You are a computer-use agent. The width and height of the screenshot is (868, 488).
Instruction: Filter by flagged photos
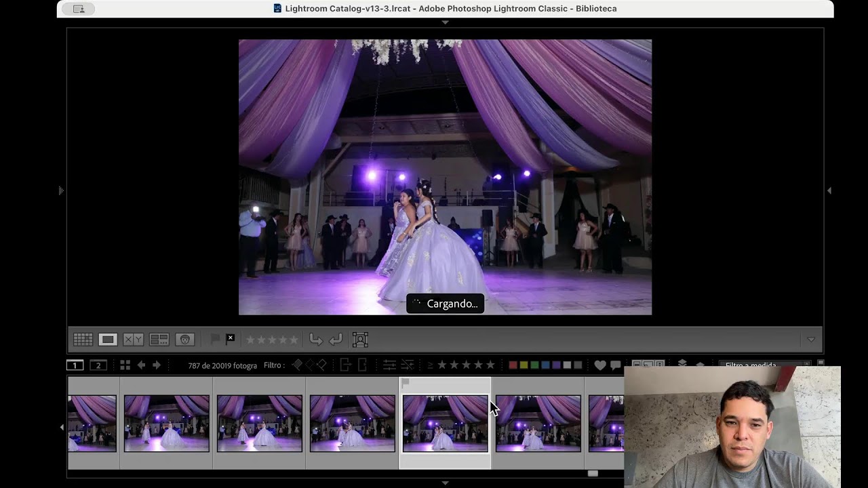click(297, 365)
